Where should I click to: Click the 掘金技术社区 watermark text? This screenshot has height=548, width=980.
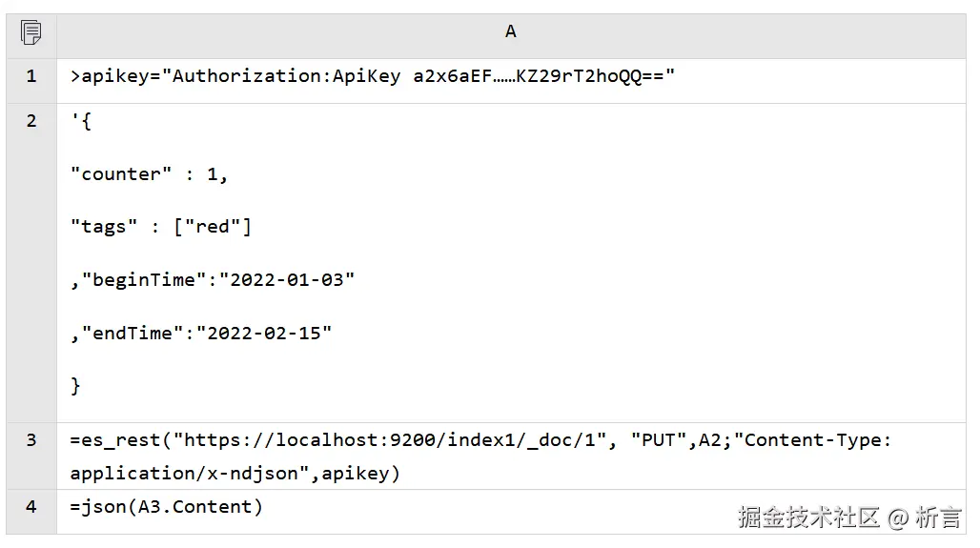808,518
